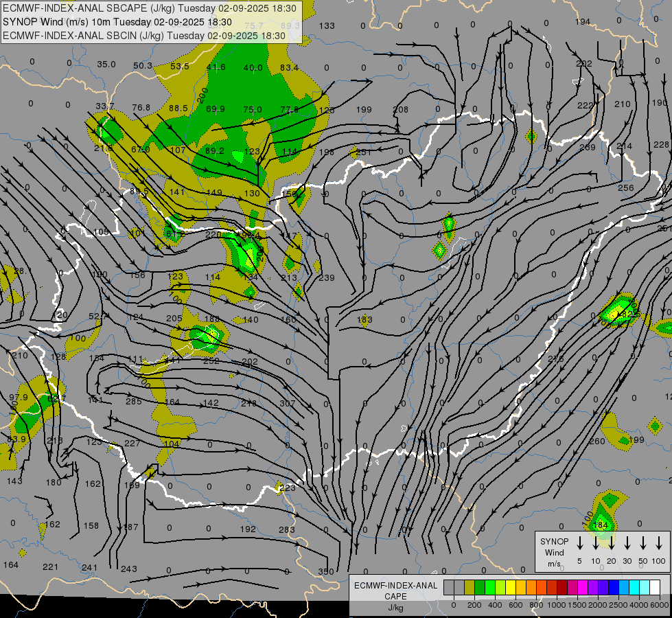The height and width of the screenshot is (618, 672).
Task: Click the 'ECMWF-INDEX-ANAL CAPE J/kg' legend label
Action: pos(395,596)
